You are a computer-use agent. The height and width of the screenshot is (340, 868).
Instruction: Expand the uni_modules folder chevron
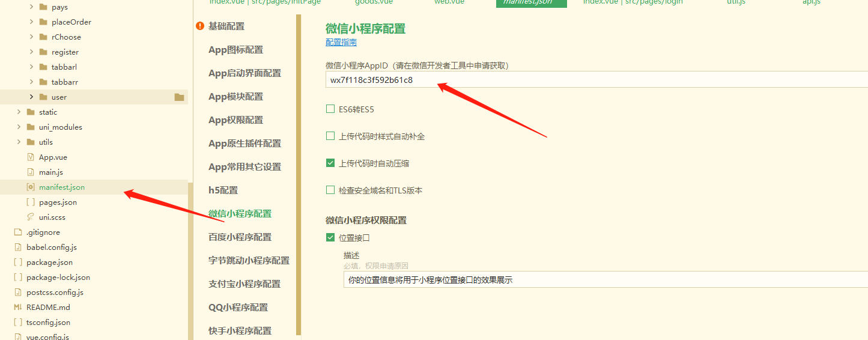pyautogui.click(x=19, y=127)
